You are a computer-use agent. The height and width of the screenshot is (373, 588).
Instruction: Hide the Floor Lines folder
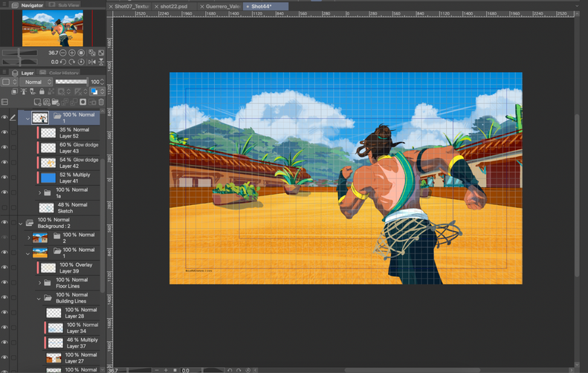click(x=4, y=282)
